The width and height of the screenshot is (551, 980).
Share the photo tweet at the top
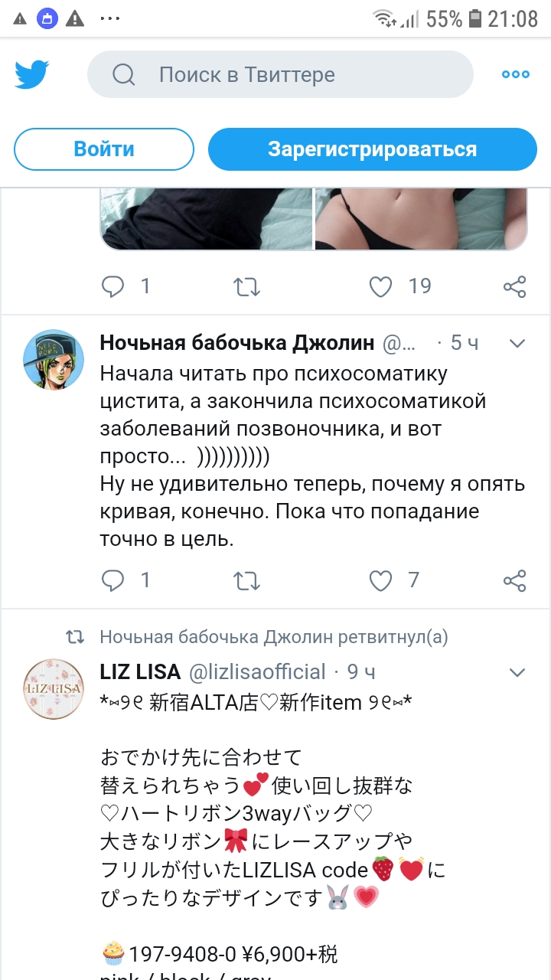tap(514, 286)
